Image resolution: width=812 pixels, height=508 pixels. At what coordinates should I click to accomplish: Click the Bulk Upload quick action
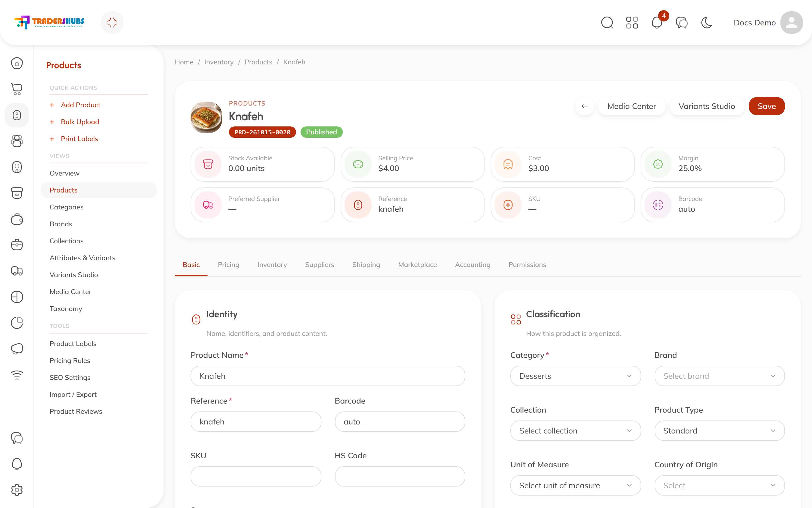click(80, 122)
